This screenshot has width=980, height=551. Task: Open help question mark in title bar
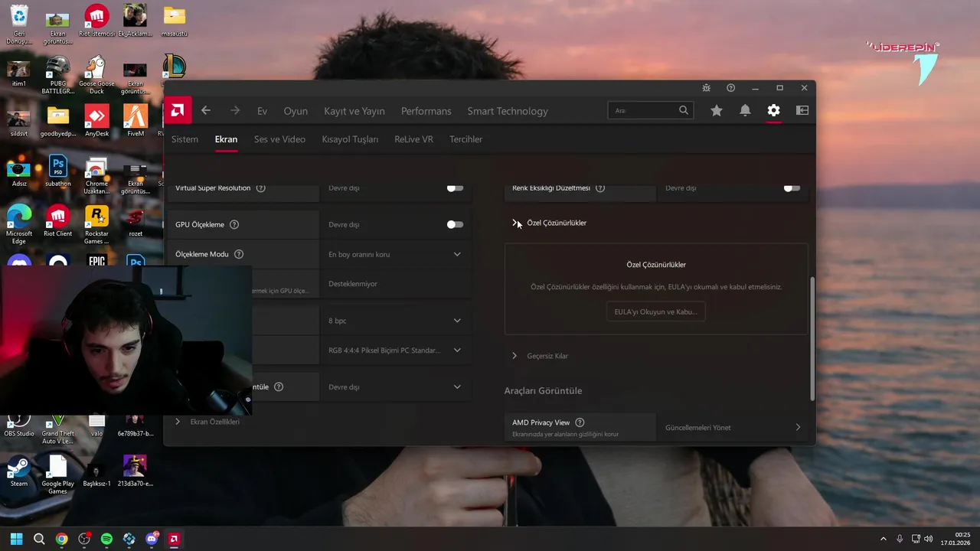click(730, 88)
